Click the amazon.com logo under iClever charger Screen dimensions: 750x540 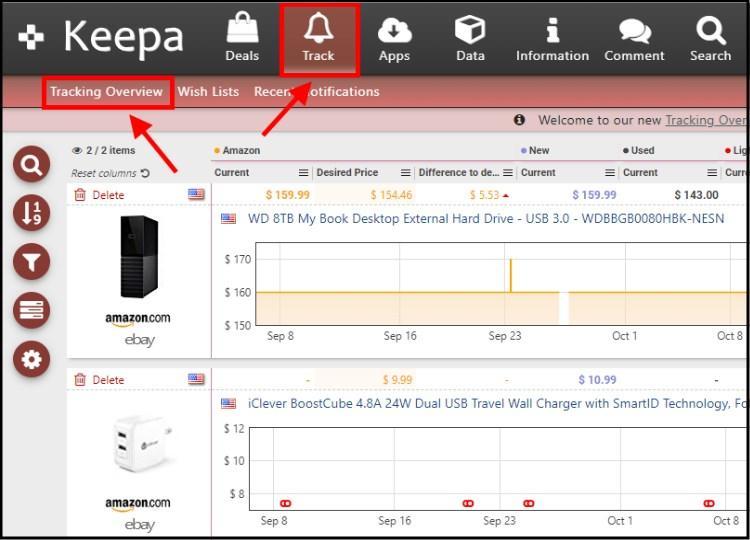point(138,504)
